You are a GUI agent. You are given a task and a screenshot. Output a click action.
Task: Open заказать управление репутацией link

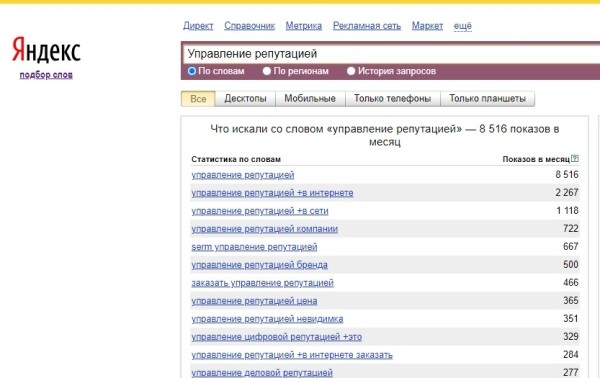click(262, 283)
